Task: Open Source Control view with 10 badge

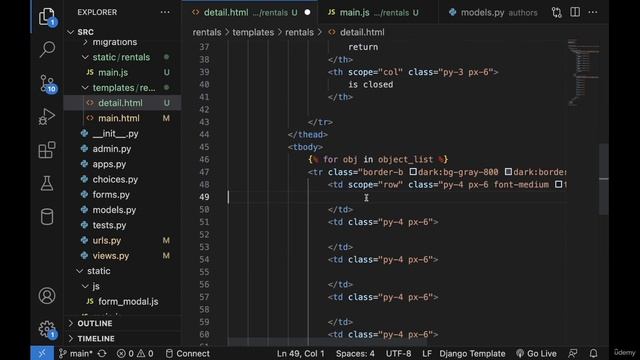Action: click(x=47, y=84)
